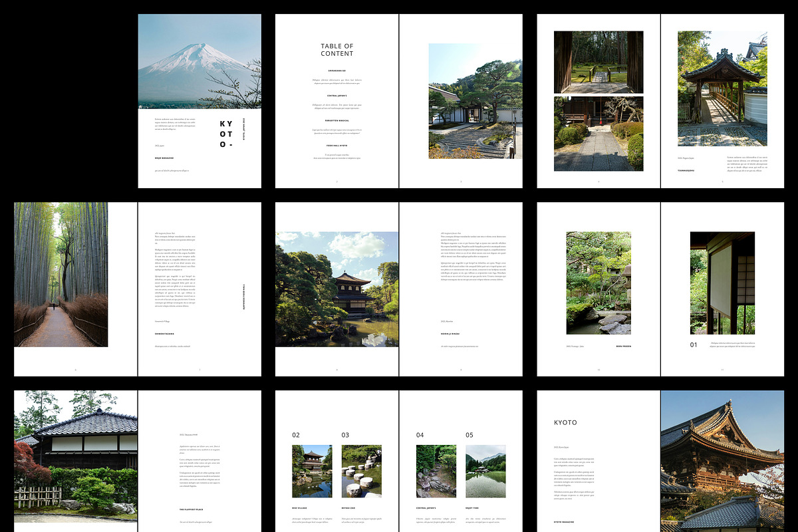Select the wooden covered bridge gate photo
The image size is (798, 532).
click(722, 88)
